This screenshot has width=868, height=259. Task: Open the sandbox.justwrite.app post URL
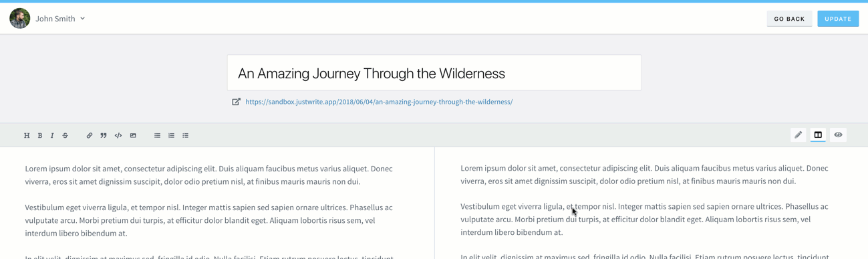[379, 102]
